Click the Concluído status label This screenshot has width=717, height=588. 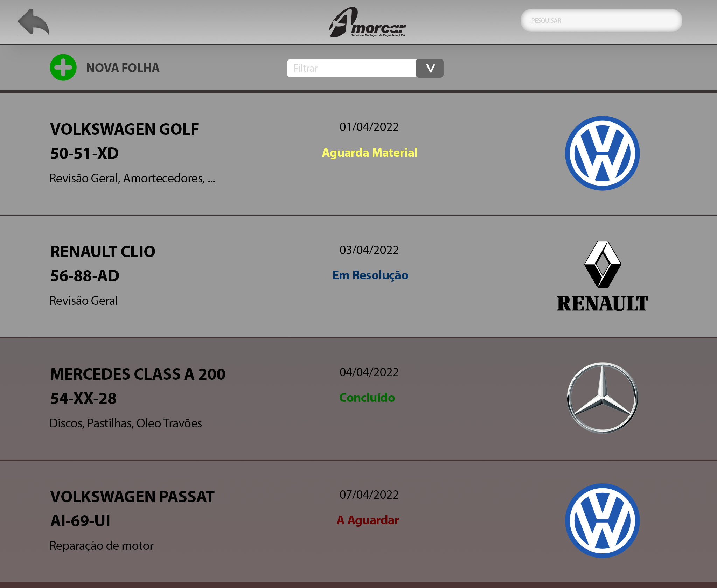point(367,398)
